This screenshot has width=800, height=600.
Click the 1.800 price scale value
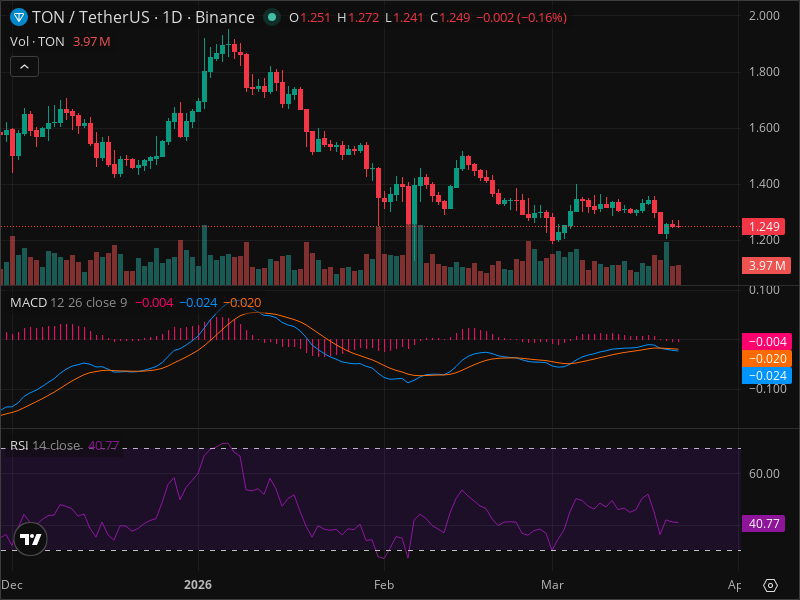(764, 72)
